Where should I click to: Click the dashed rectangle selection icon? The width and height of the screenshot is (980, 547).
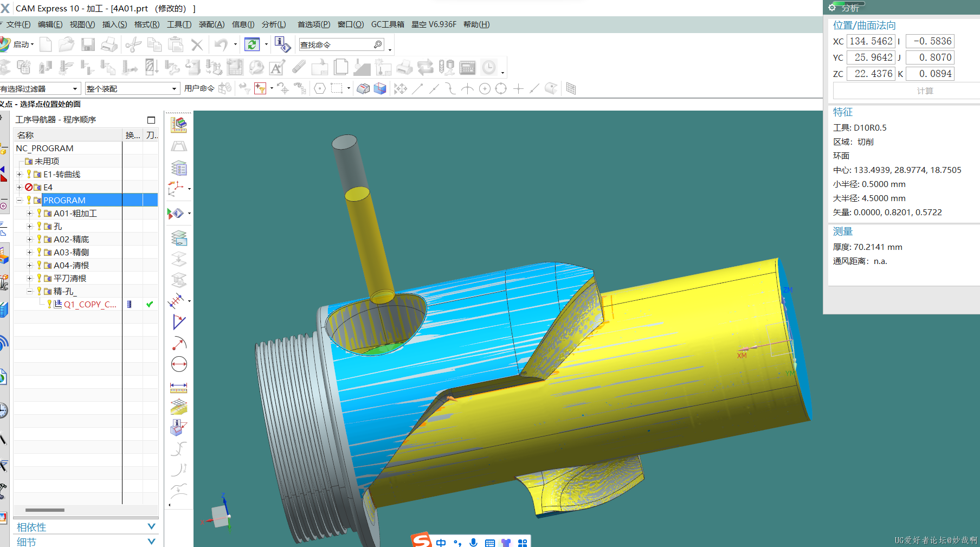coord(337,88)
